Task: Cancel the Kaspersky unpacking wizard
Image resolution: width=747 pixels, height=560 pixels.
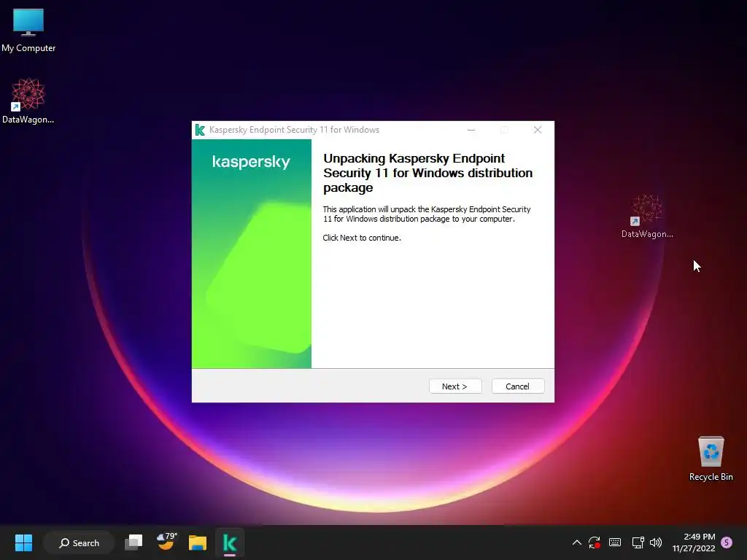Action: 518,386
